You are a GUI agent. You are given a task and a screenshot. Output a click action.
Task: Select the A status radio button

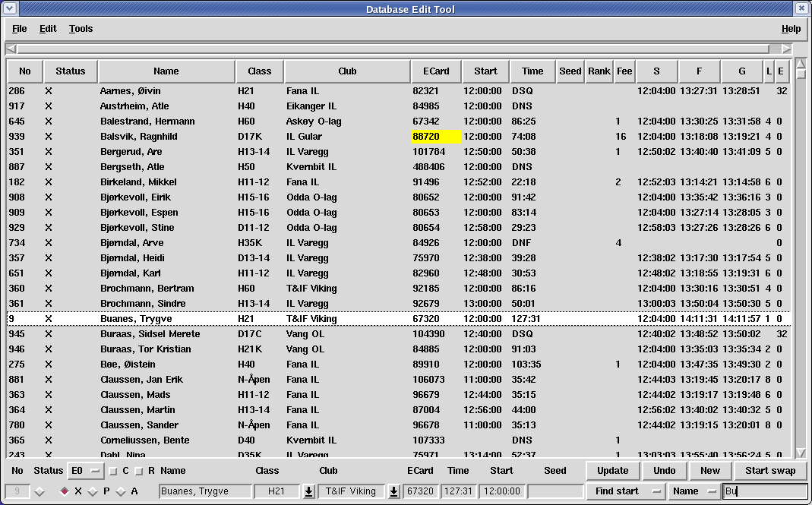pos(121,491)
